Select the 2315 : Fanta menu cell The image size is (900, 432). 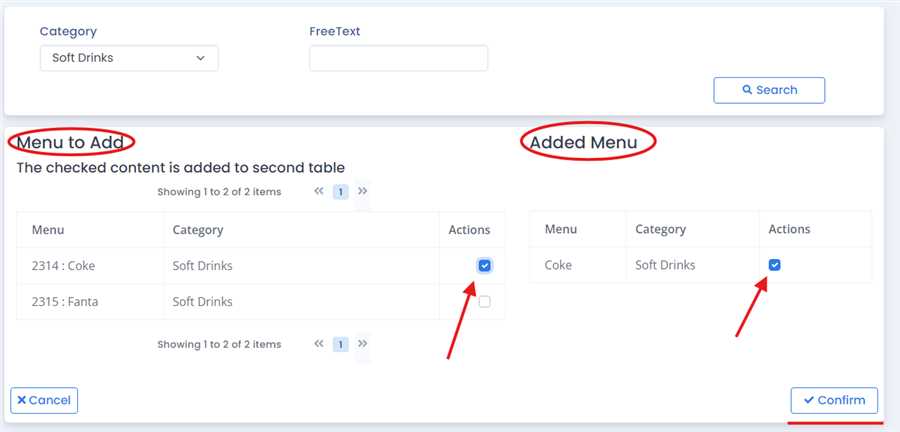coord(64,302)
